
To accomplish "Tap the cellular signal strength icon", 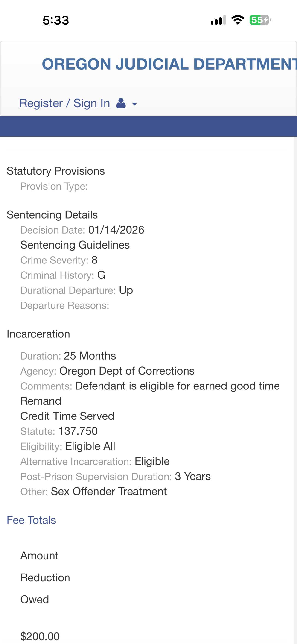I will point(218,20).
